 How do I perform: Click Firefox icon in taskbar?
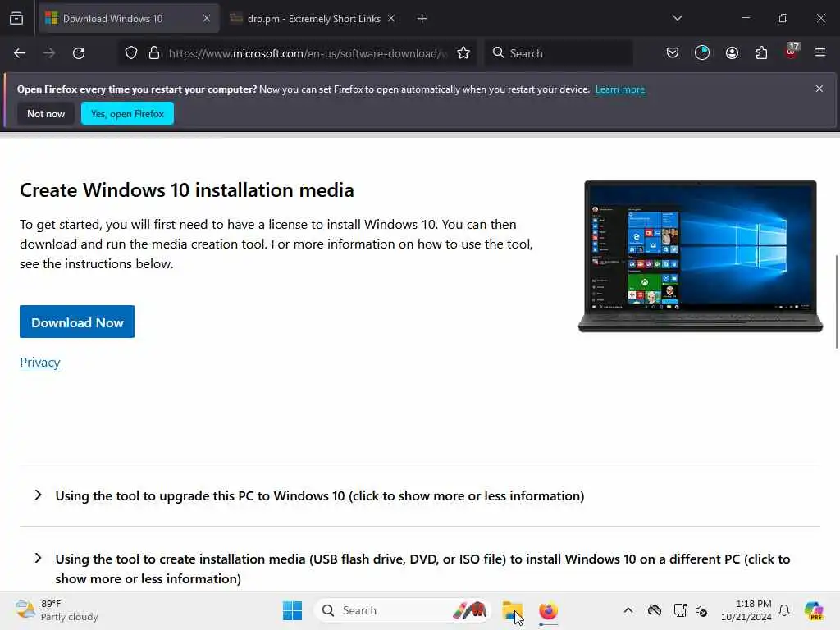coord(548,610)
